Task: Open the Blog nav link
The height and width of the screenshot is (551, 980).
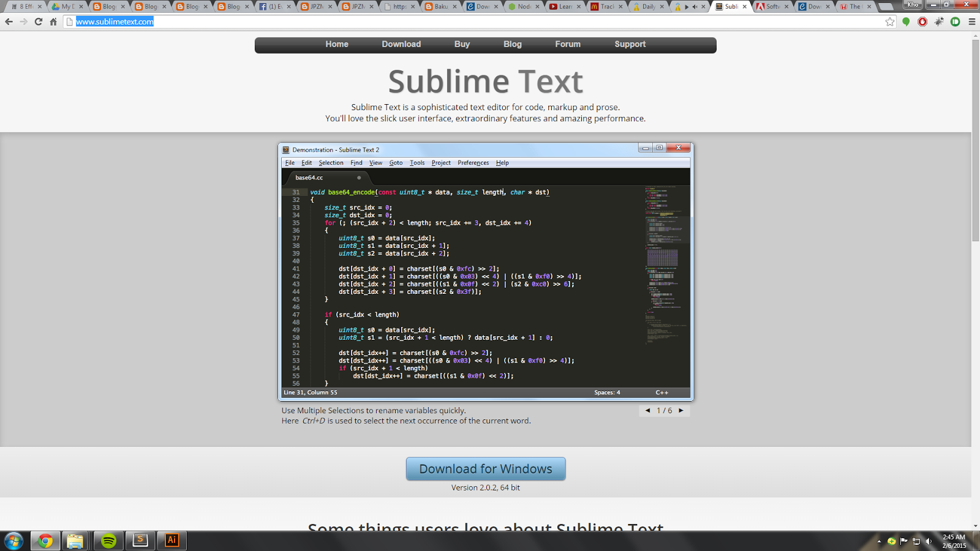Action: click(x=513, y=44)
